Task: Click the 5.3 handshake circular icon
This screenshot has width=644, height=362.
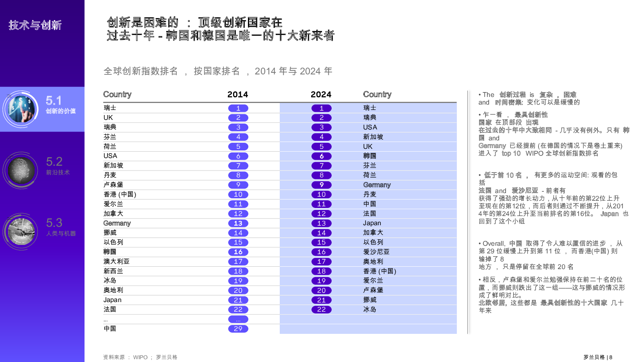Action: tap(21, 231)
